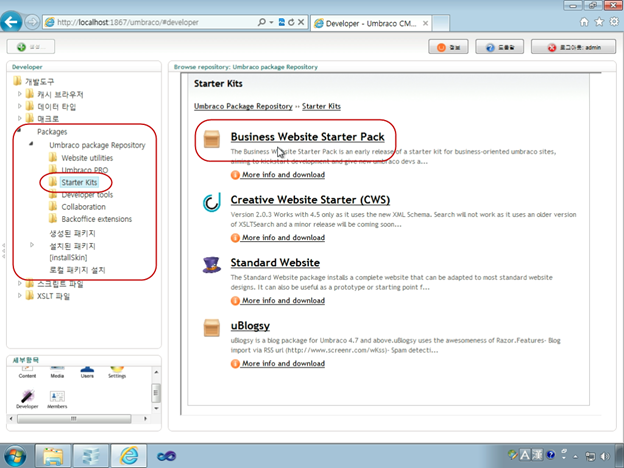Open the Media section icon

(57, 372)
